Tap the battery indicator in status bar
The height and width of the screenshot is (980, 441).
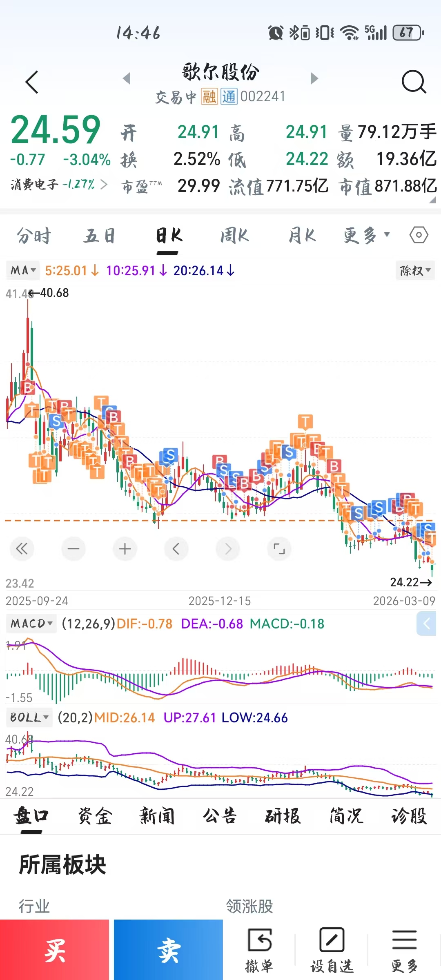pos(408,33)
